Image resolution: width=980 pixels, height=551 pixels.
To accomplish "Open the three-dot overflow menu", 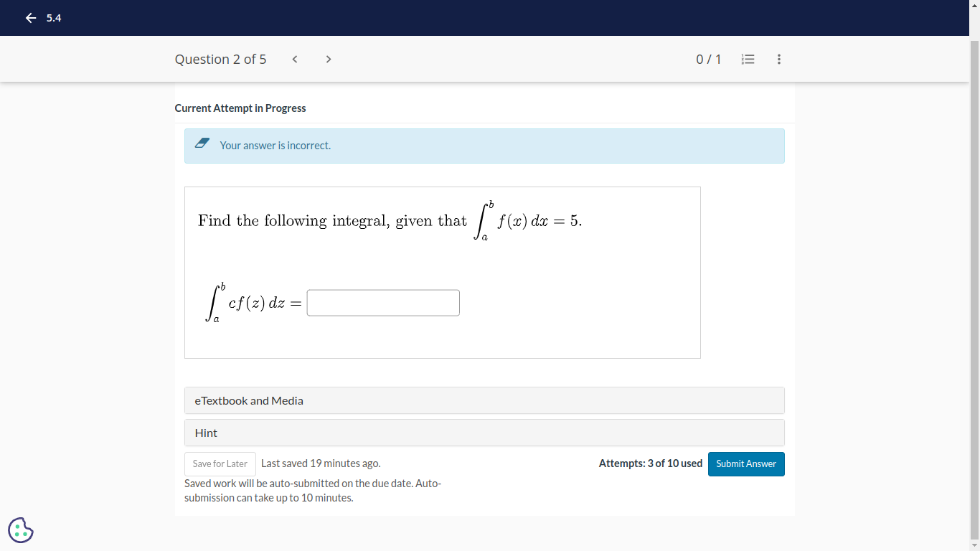I will [x=779, y=59].
